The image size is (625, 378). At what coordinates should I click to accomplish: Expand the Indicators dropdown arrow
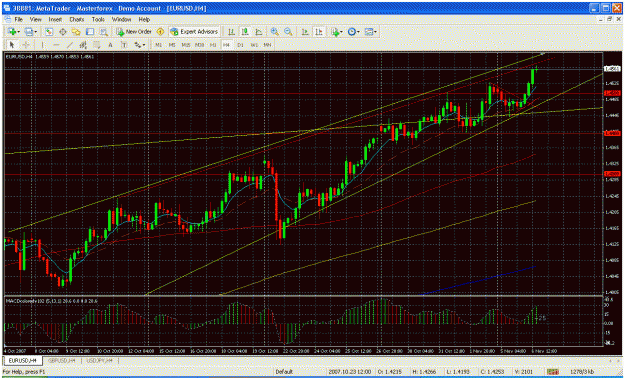point(342,32)
